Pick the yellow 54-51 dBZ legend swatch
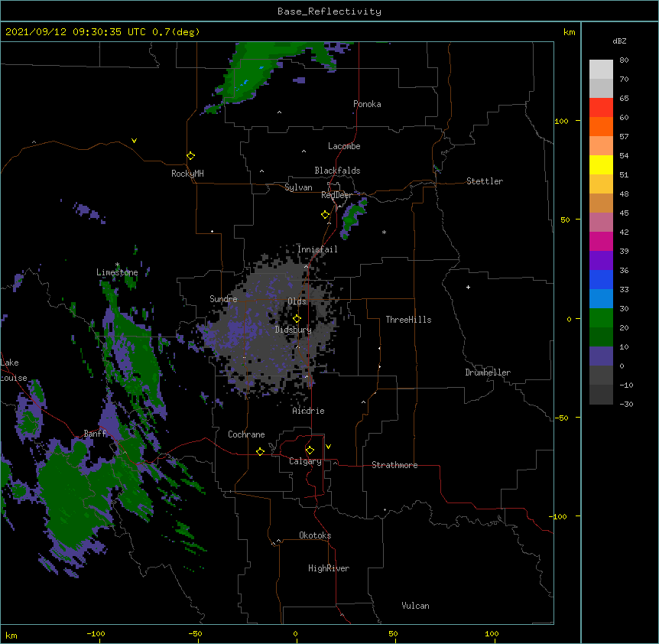 (x=601, y=164)
